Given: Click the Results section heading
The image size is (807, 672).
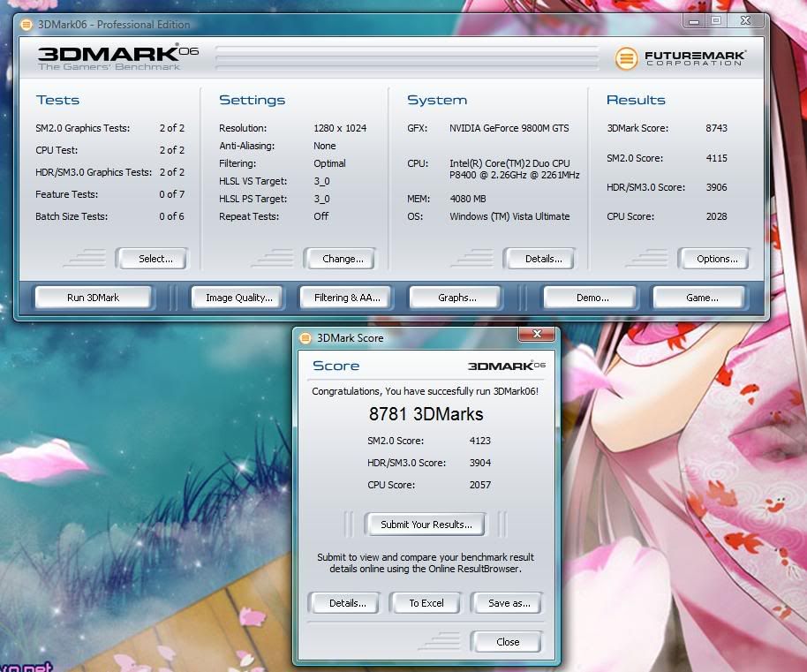Looking at the screenshot, I should (636, 100).
